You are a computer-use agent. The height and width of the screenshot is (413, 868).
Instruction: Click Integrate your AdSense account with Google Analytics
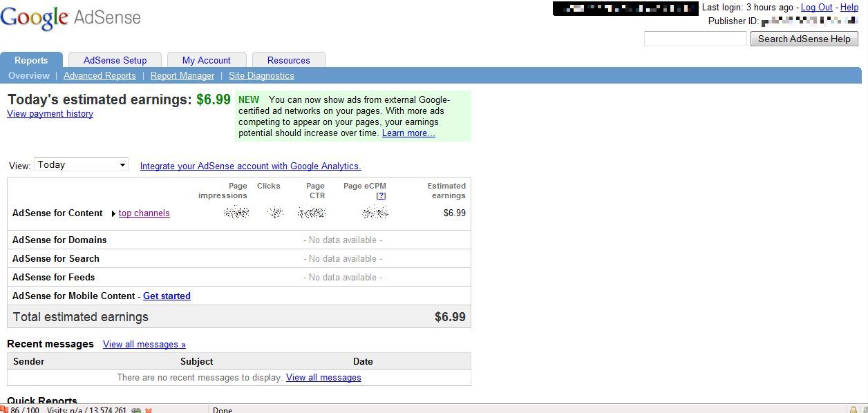pos(250,166)
